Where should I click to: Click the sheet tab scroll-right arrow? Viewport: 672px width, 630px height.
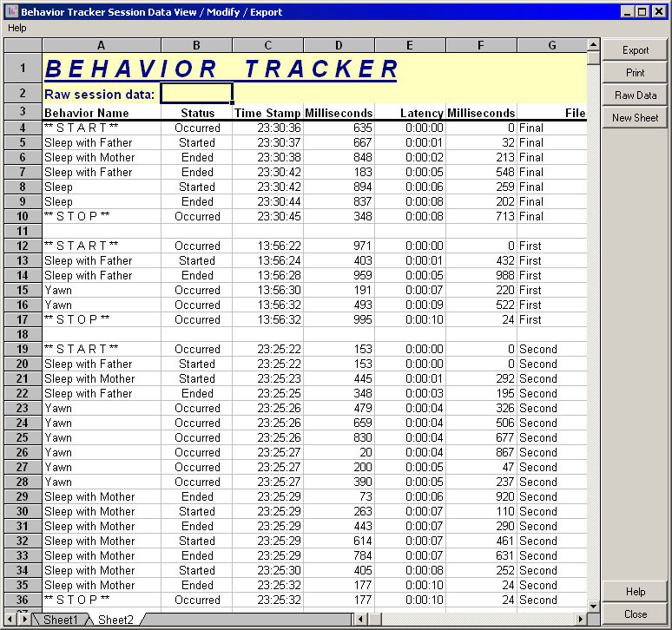click(24, 619)
